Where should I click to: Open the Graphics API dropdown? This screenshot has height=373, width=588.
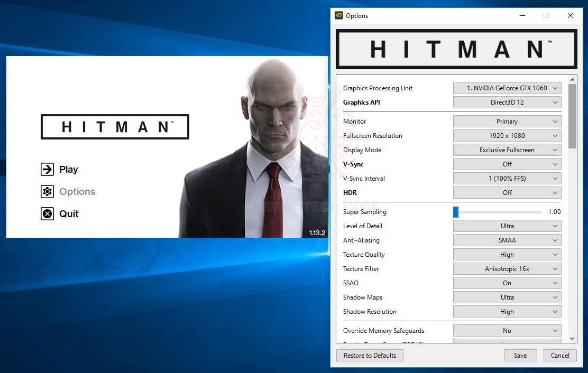[x=507, y=102]
